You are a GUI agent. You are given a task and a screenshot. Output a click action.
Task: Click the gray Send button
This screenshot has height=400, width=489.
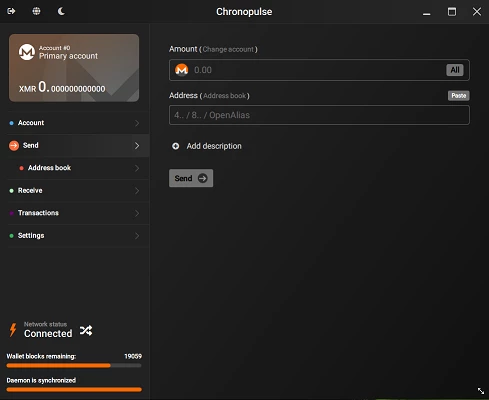click(191, 178)
